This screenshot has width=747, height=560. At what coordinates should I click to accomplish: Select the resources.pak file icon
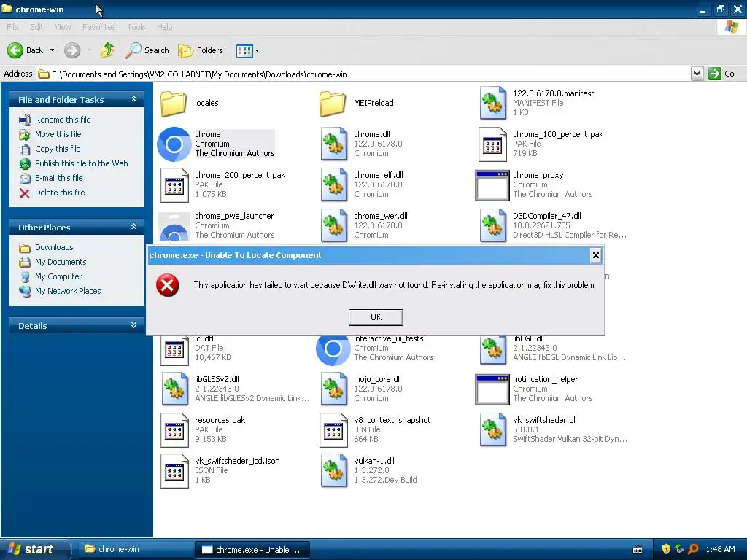[174, 430]
